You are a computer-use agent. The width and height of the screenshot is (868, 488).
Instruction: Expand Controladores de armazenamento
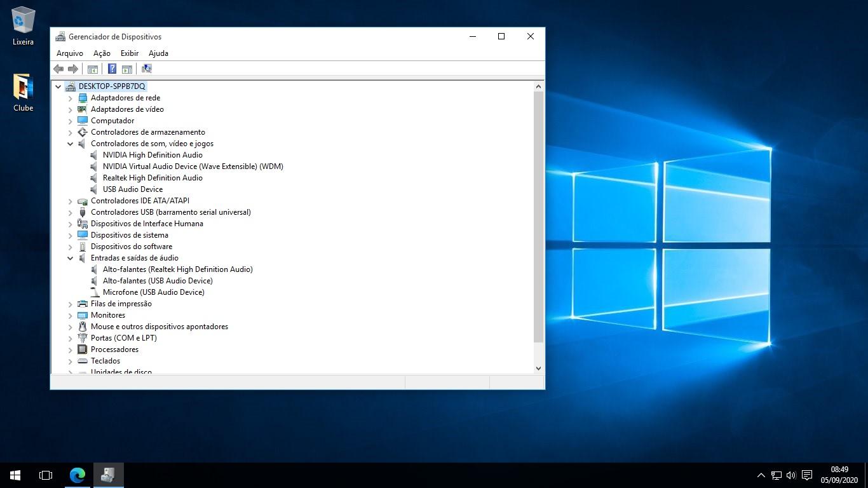[x=71, y=132]
